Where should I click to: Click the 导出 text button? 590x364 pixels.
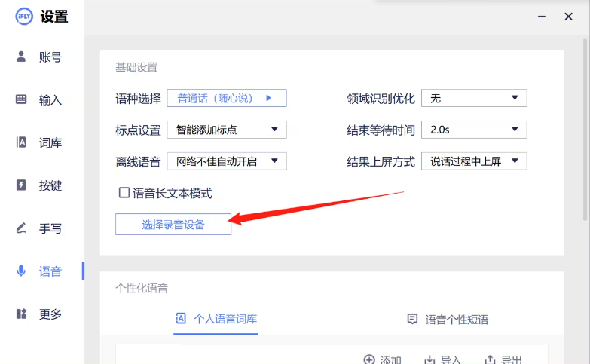tap(511, 360)
